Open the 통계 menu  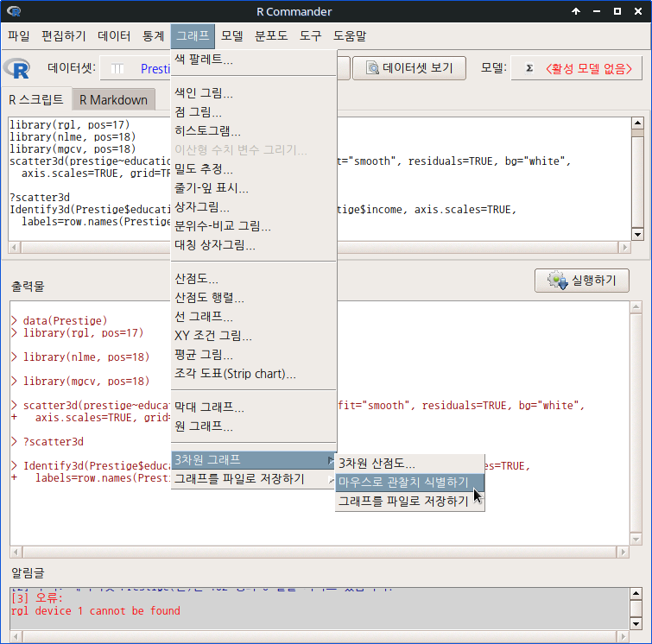pos(153,35)
